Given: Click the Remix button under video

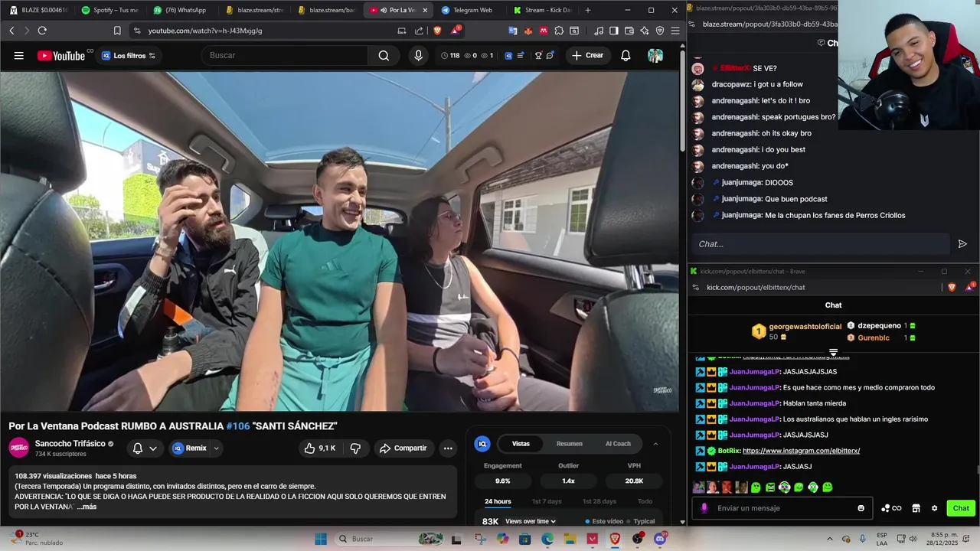Looking at the screenshot, I should [190, 448].
